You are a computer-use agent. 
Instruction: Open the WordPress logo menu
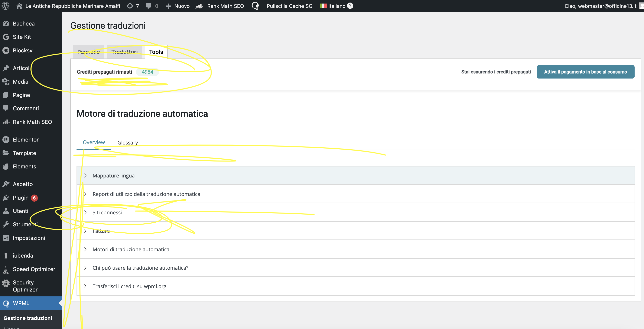tap(5, 6)
